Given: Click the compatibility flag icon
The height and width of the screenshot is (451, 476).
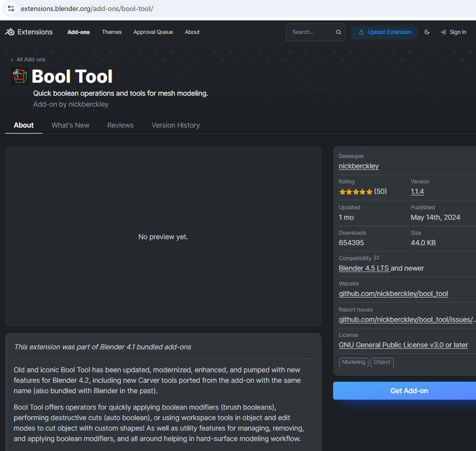Looking at the screenshot, I should pos(376,258).
